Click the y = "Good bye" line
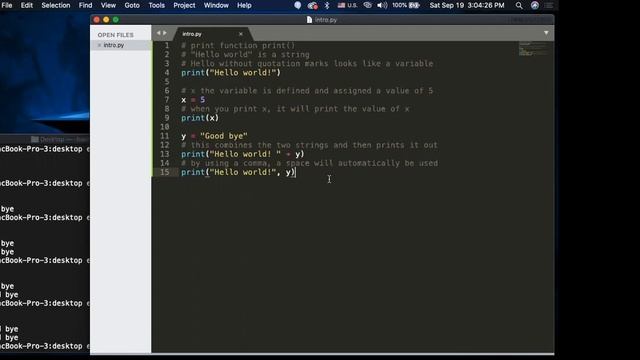 pos(214,136)
